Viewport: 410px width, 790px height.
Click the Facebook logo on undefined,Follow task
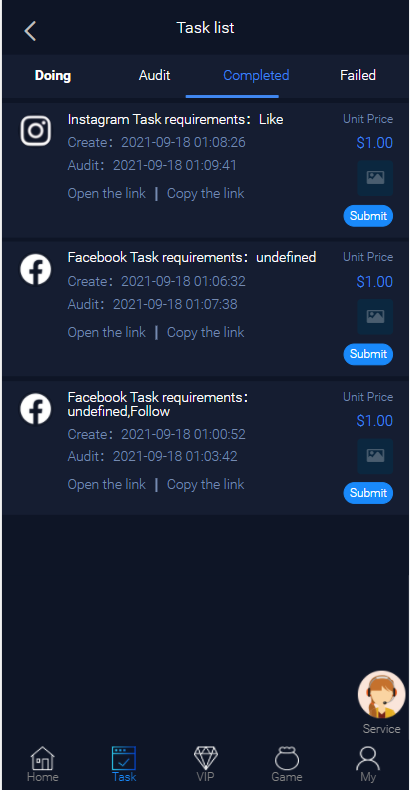pyautogui.click(x=36, y=409)
